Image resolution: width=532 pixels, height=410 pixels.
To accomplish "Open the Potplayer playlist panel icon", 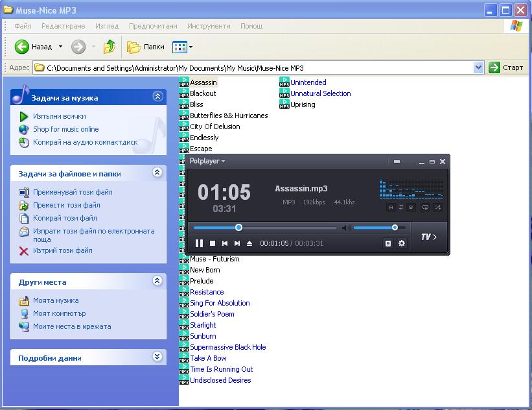I will [388, 243].
